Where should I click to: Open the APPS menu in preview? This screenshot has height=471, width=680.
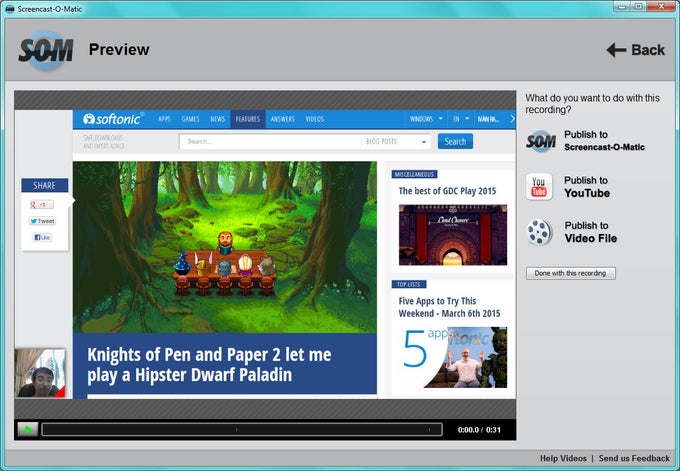click(x=164, y=119)
